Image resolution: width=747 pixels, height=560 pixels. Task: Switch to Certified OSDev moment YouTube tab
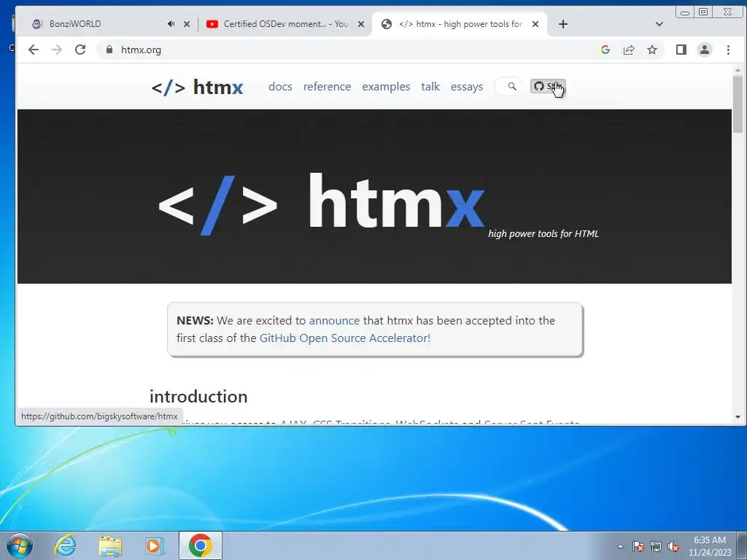coord(286,24)
